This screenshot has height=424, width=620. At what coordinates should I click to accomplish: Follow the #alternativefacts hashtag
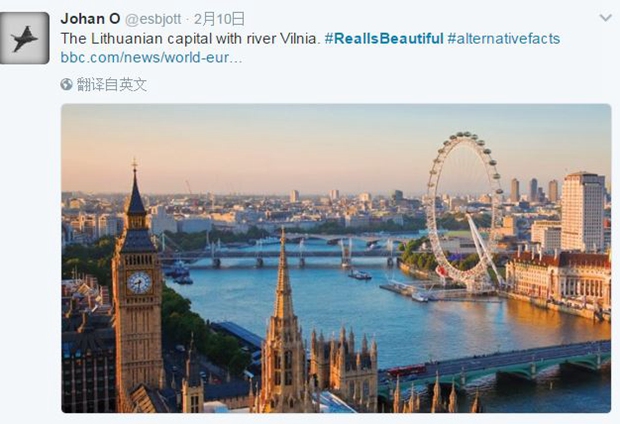pos(504,38)
